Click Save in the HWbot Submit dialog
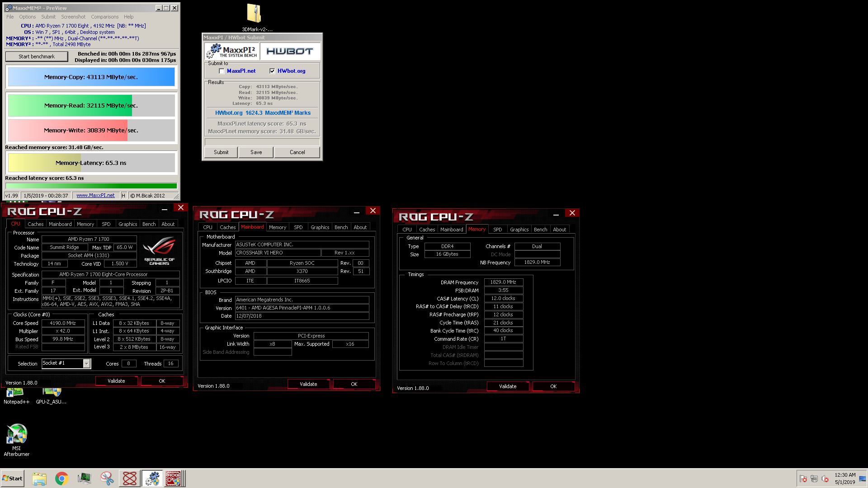868x488 pixels. coord(256,152)
